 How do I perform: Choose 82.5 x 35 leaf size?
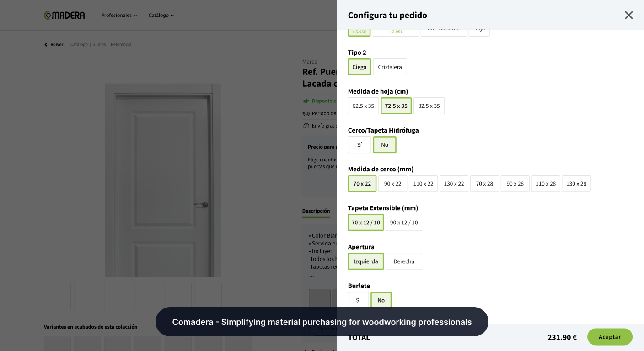pos(429,106)
